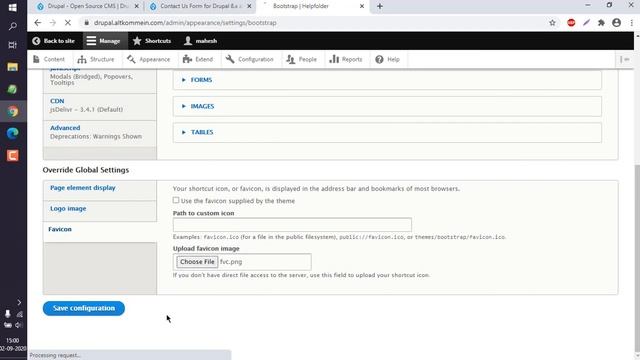Open the Structure admin menu
Screen dimensions: 640x360
(96, 60)
